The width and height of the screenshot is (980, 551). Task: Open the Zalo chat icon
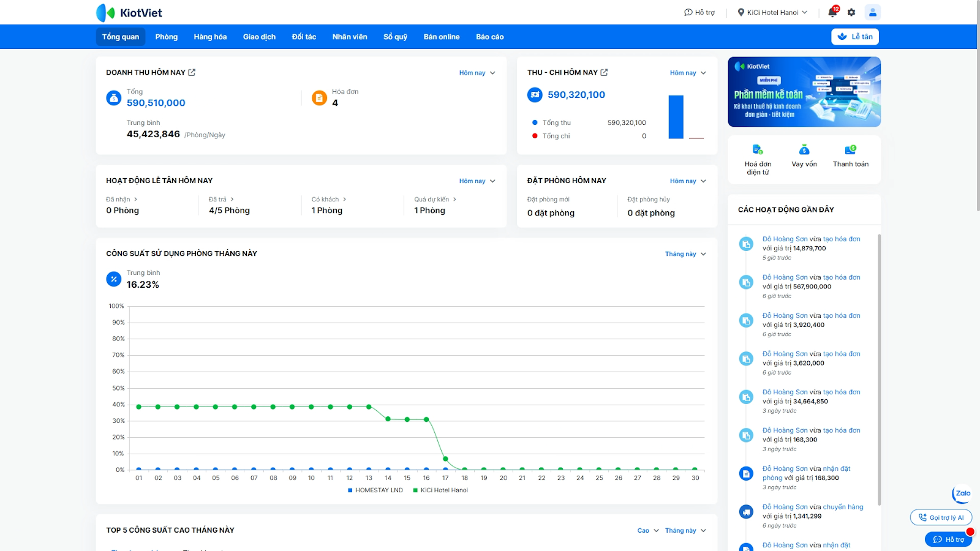point(962,493)
